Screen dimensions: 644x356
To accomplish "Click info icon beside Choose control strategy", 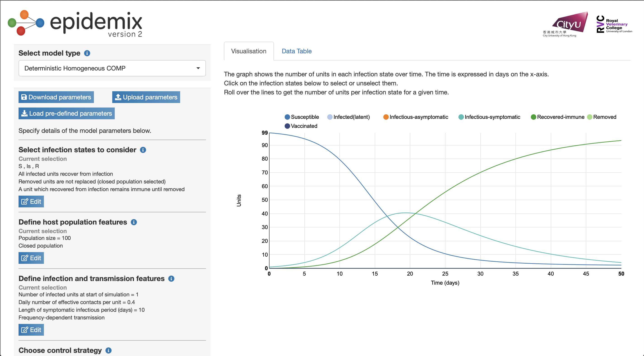I will (x=108, y=351).
